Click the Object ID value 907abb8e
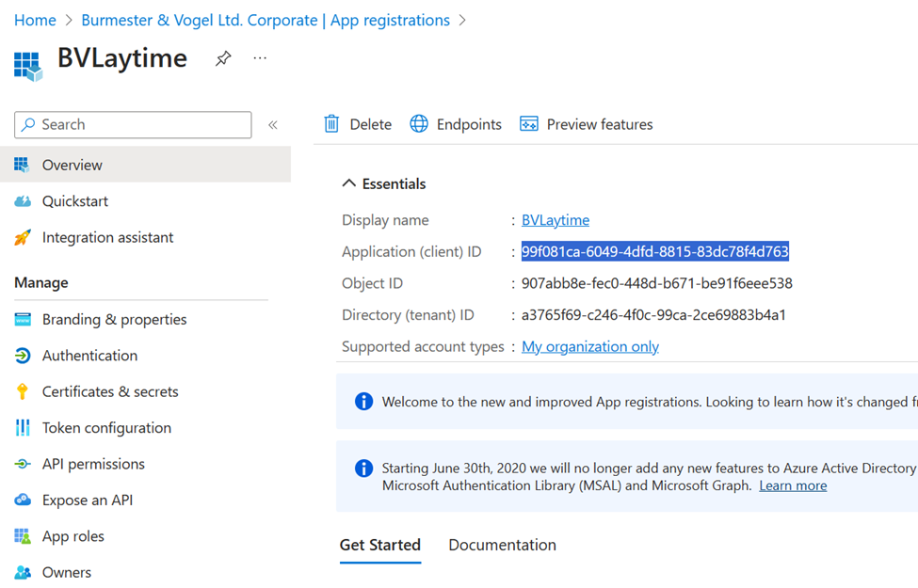Viewport: 918px width, 588px height. [x=657, y=283]
